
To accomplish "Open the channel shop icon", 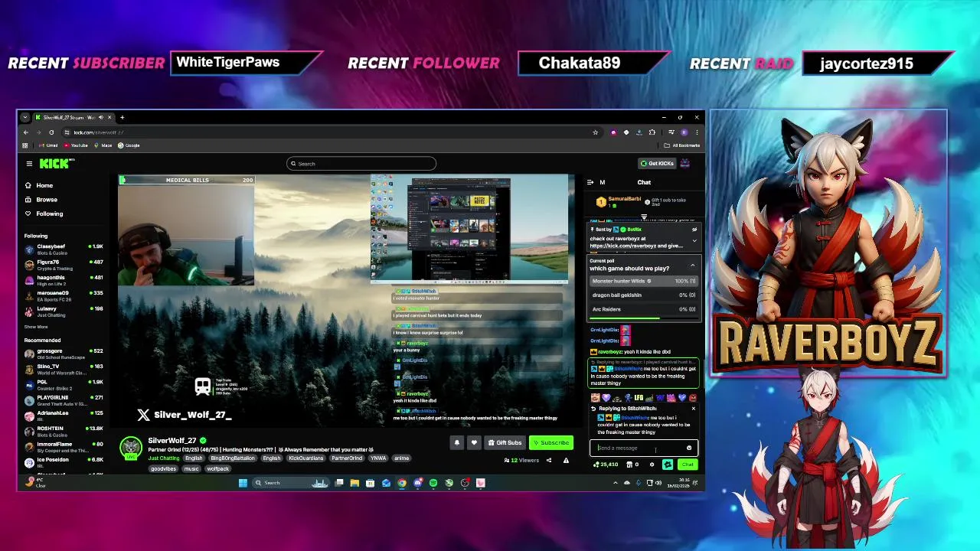I will tap(630, 465).
